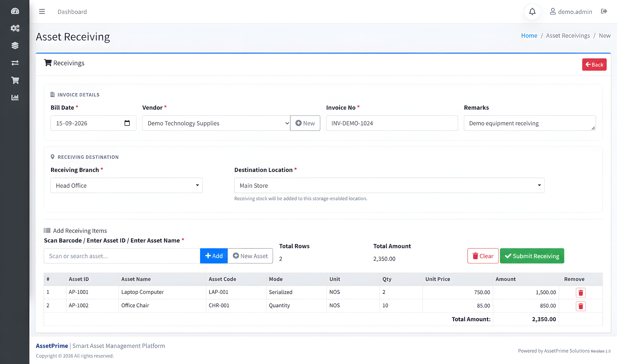
Task: Click New next to the Vendor dropdown
Action: pos(305,123)
